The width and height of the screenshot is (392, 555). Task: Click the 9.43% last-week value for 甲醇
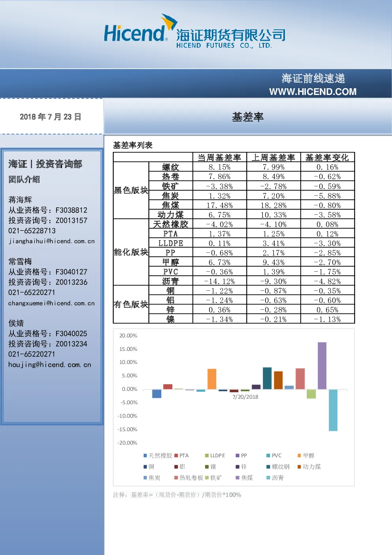273,262
